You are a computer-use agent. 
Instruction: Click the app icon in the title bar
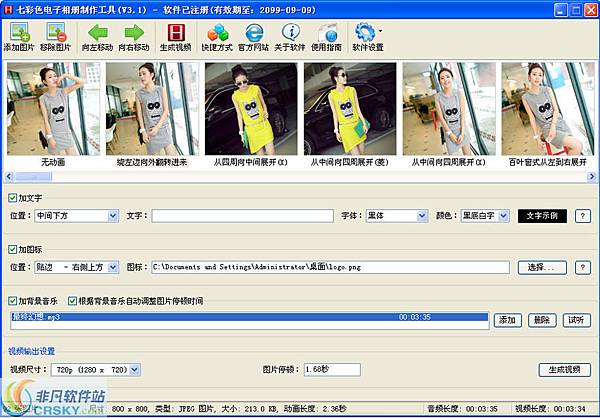pos(8,10)
